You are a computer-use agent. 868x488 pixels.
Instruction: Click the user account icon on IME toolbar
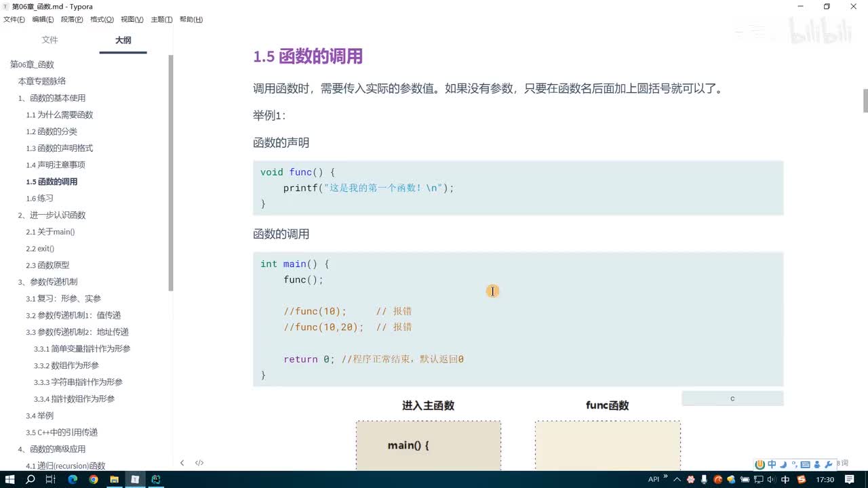point(817,465)
